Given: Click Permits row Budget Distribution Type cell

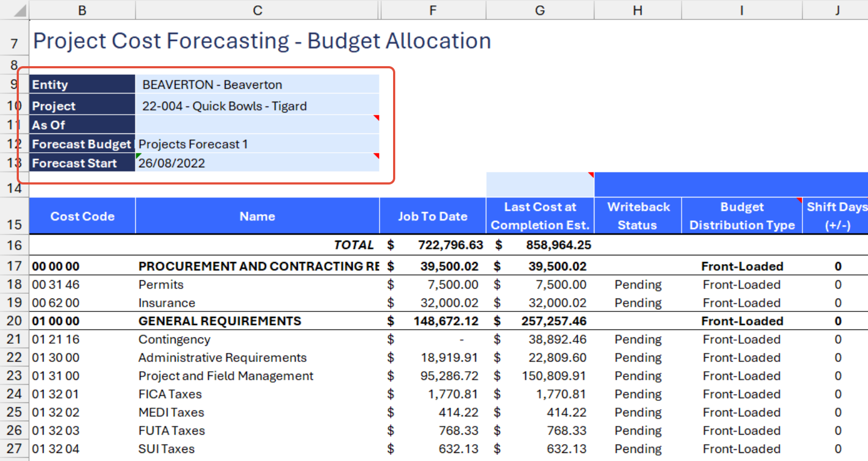Looking at the screenshot, I should coord(741,285).
